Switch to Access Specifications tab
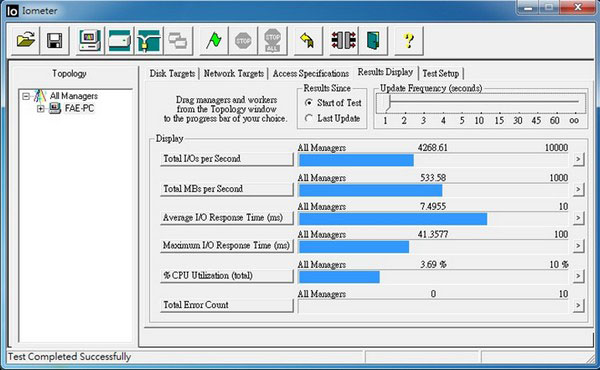600x370 pixels. pos(311,73)
